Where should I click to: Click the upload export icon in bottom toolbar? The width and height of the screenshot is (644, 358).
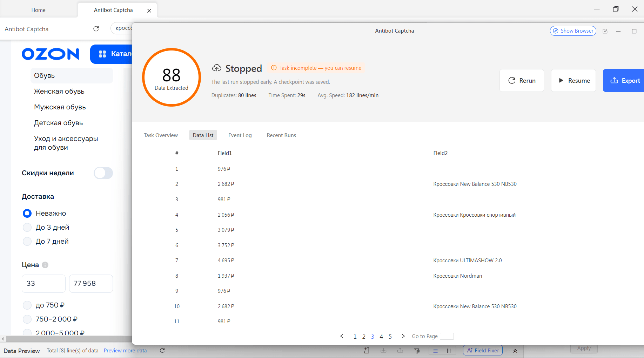(x=400, y=351)
